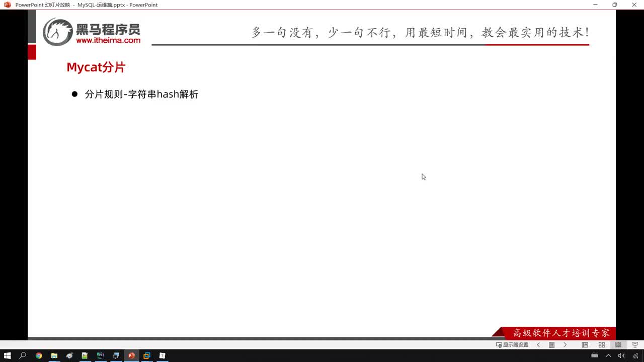Screen dimensions: 644x362
Task: Open the DataGrip app in taskbar
Action: (x=100, y=355)
